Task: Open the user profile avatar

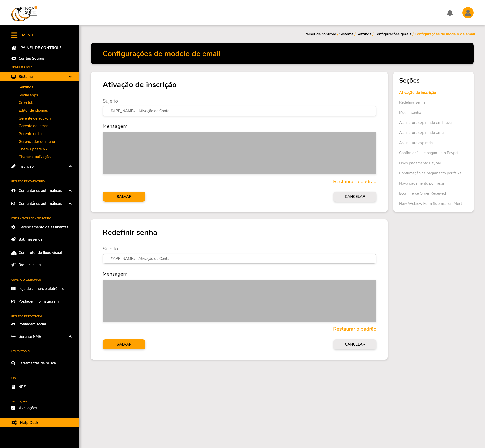Action: click(468, 13)
